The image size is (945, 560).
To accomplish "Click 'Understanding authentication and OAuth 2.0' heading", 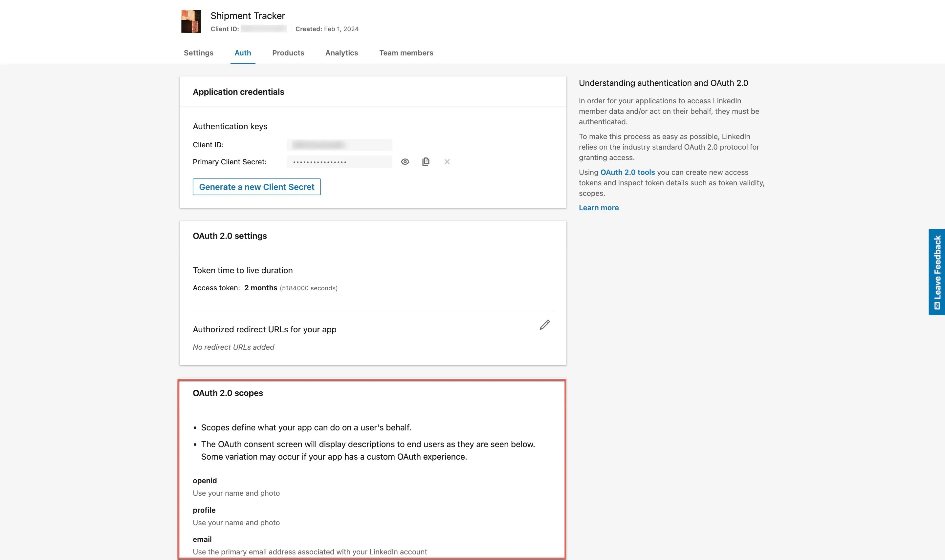I will coord(663,83).
